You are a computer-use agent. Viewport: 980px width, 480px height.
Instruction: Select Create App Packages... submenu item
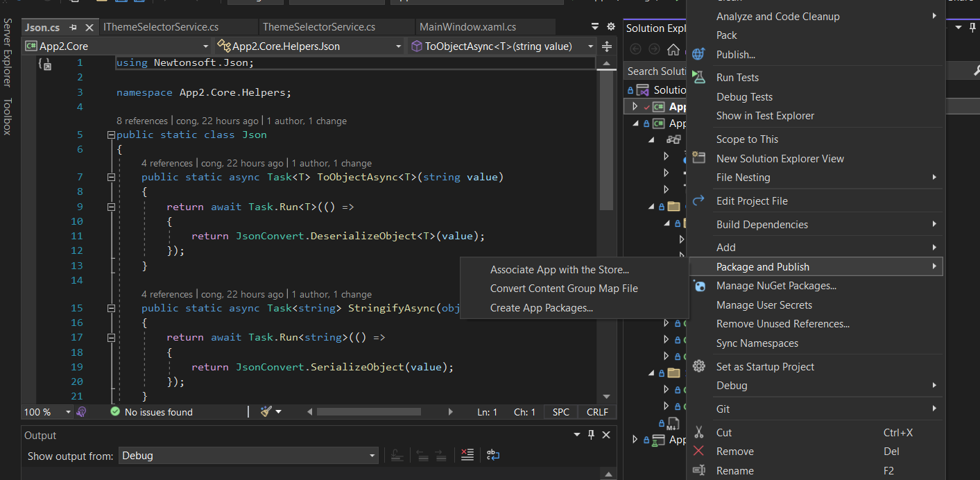click(541, 308)
